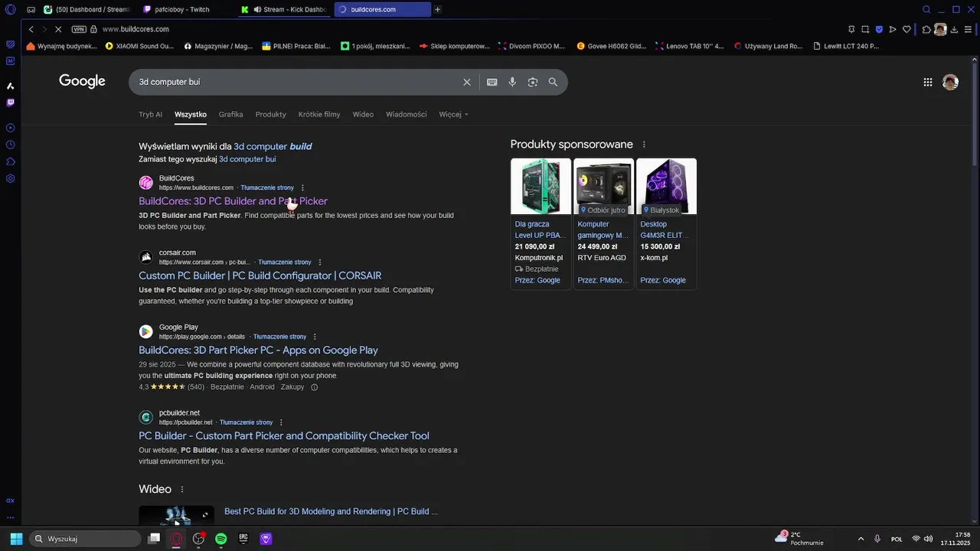The image size is (980, 551).
Task: Expand the Więcej dropdown
Action: click(x=453, y=114)
